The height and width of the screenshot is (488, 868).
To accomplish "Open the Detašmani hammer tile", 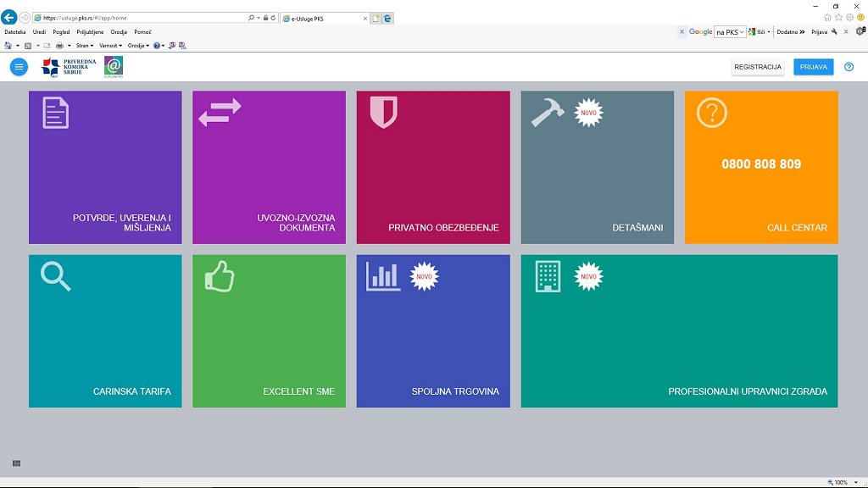I will [597, 167].
